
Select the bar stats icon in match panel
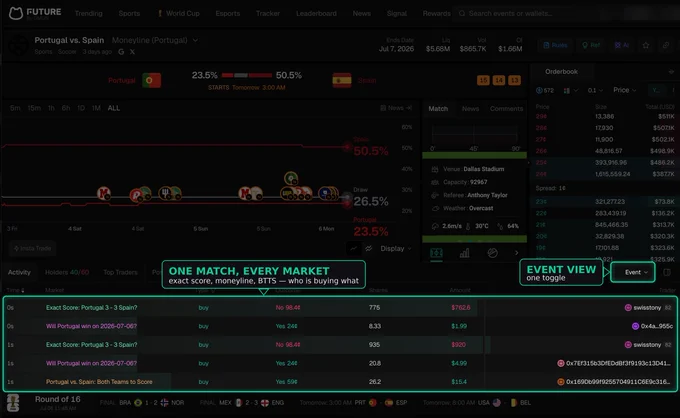464,253
